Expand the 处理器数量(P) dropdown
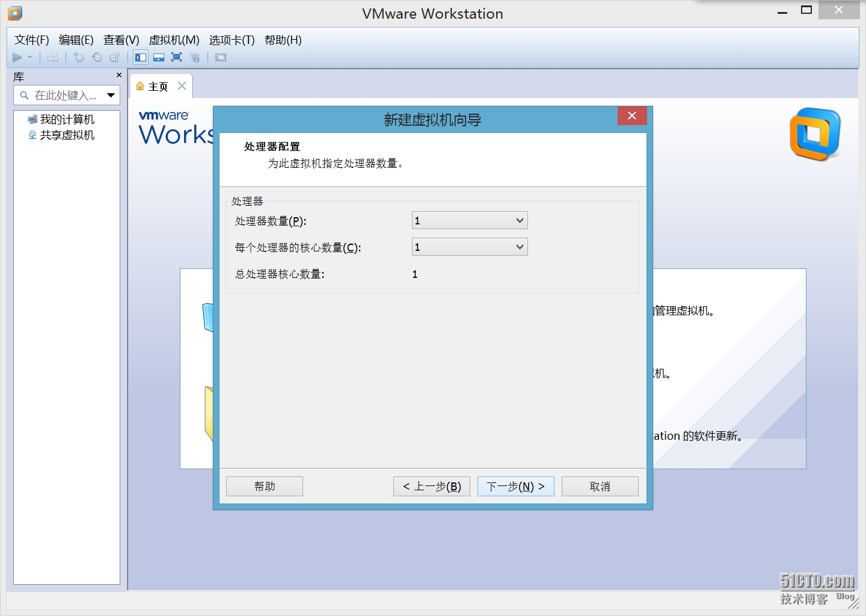 (x=470, y=220)
